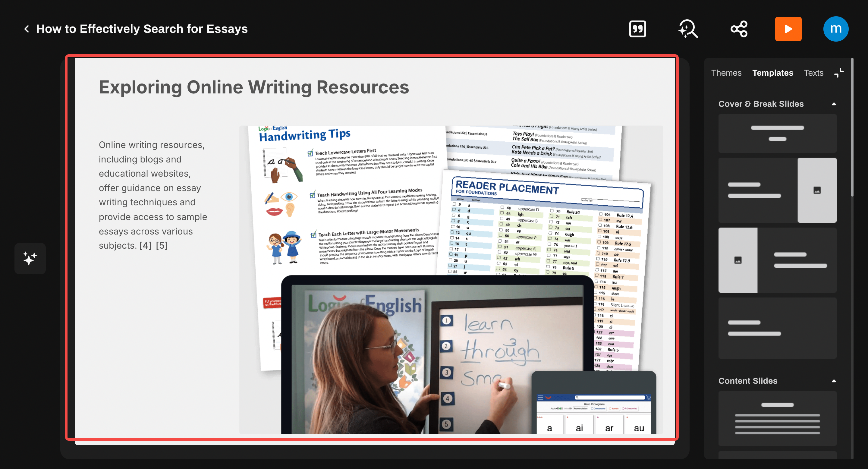Click the AI sparkle assistant button
868x469 pixels.
(x=30, y=258)
